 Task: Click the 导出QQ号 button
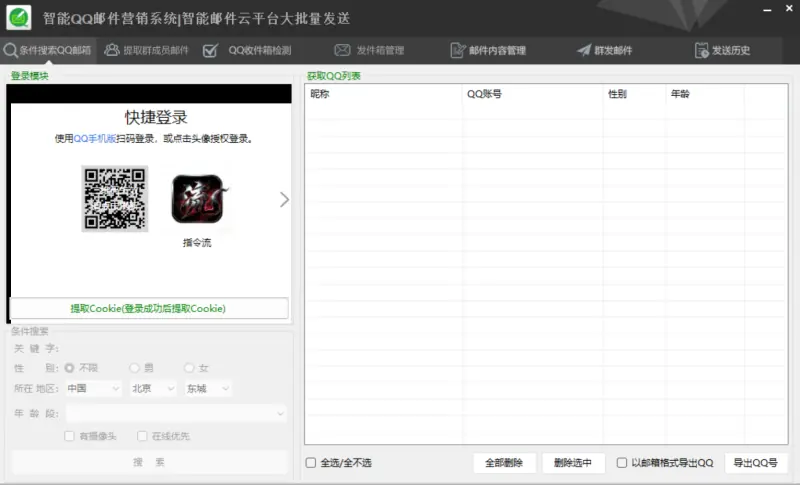click(x=756, y=463)
